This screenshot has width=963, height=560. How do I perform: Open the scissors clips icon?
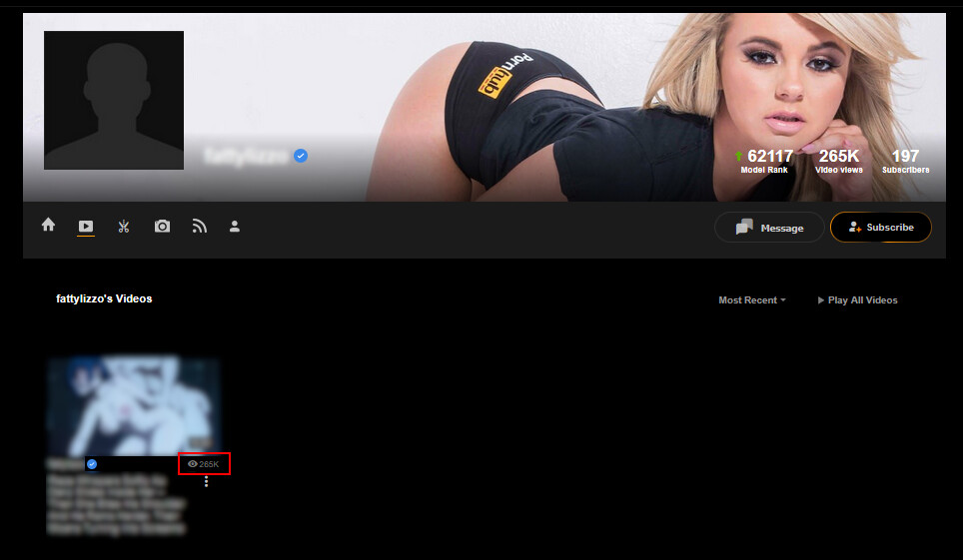pos(124,227)
